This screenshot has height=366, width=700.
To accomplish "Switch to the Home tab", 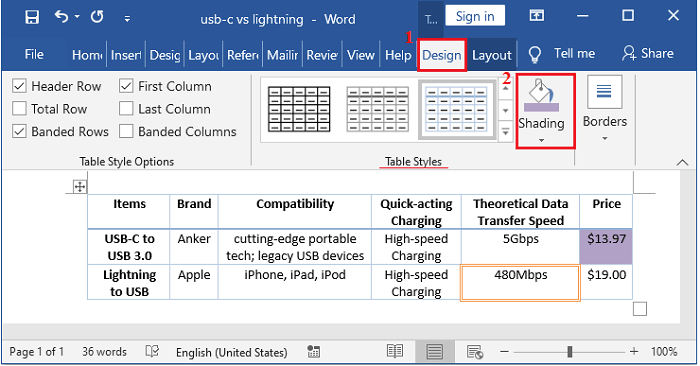I will (x=87, y=55).
